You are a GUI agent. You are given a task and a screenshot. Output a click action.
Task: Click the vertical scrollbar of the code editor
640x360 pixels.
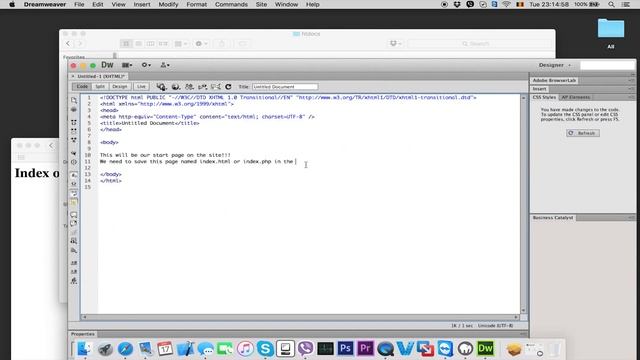523,204
